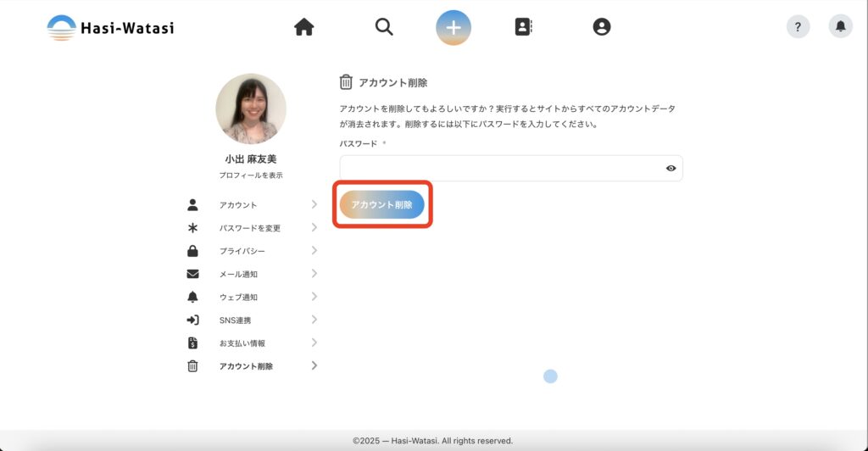This screenshot has height=451, width=868.
Task: Open the contacts address book icon
Action: click(x=523, y=26)
